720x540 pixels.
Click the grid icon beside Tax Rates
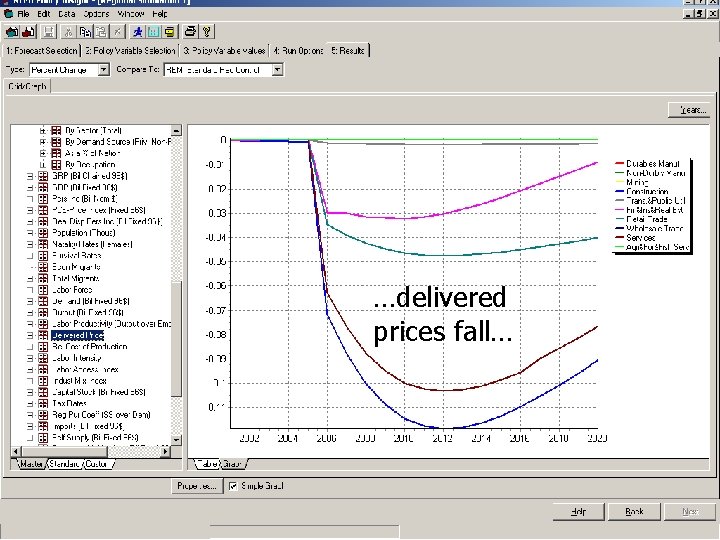pos(43,403)
